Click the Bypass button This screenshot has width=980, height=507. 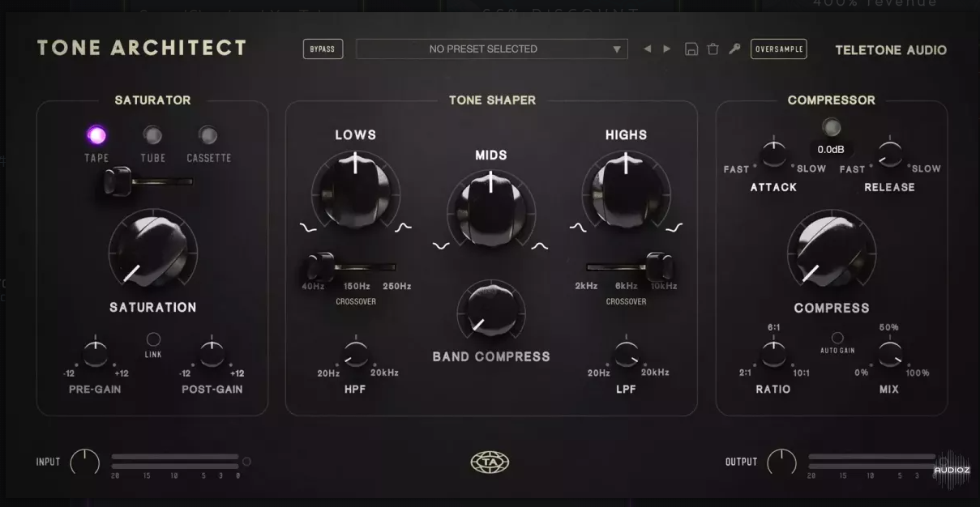(x=323, y=49)
